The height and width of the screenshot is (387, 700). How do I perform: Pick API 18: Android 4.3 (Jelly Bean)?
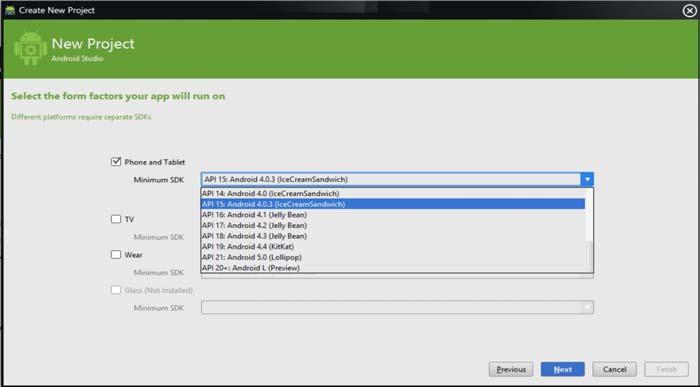pos(393,236)
